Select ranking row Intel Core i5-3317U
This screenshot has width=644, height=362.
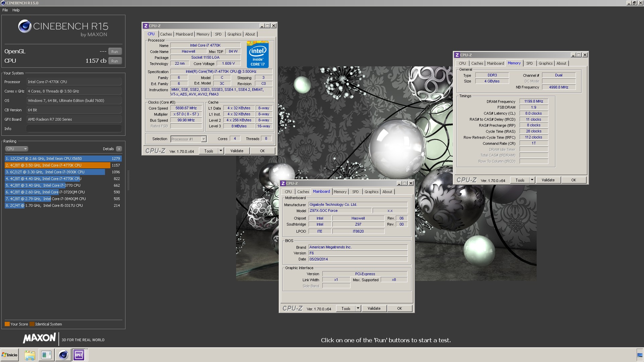63,205
